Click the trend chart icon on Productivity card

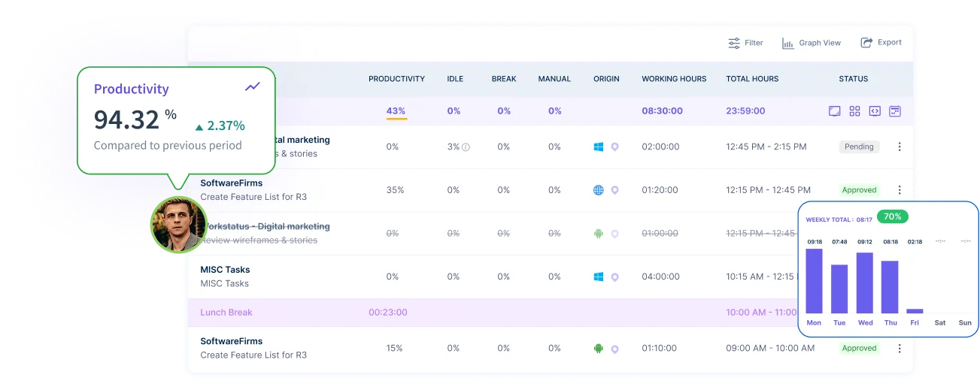point(253,87)
